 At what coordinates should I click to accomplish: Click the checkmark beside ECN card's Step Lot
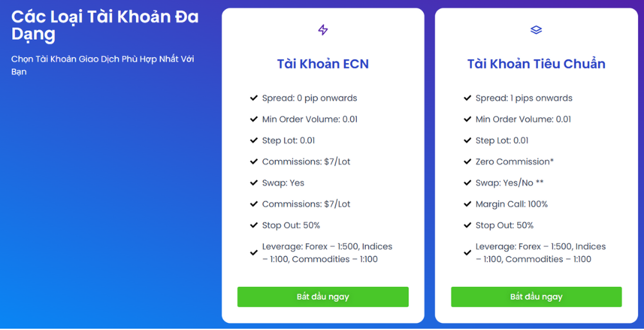point(254,140)
